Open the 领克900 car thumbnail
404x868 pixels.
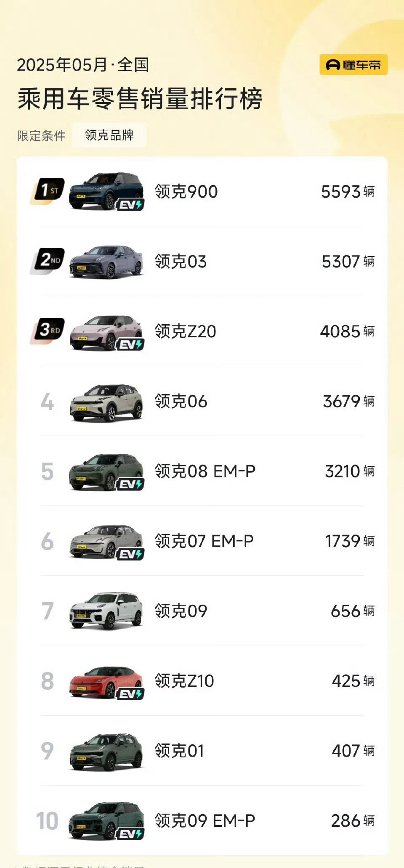[x=106, y=191]
